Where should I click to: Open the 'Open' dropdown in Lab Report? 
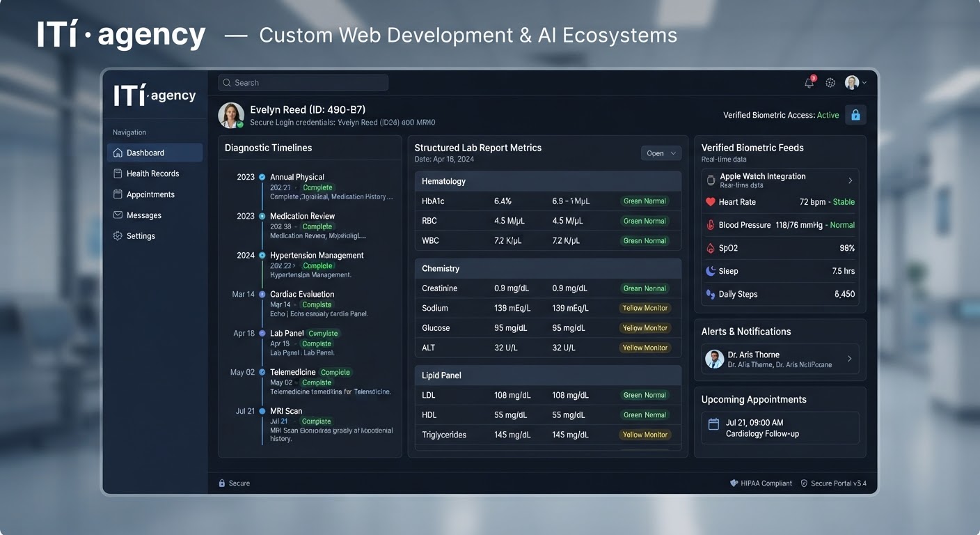click(661, 153)
